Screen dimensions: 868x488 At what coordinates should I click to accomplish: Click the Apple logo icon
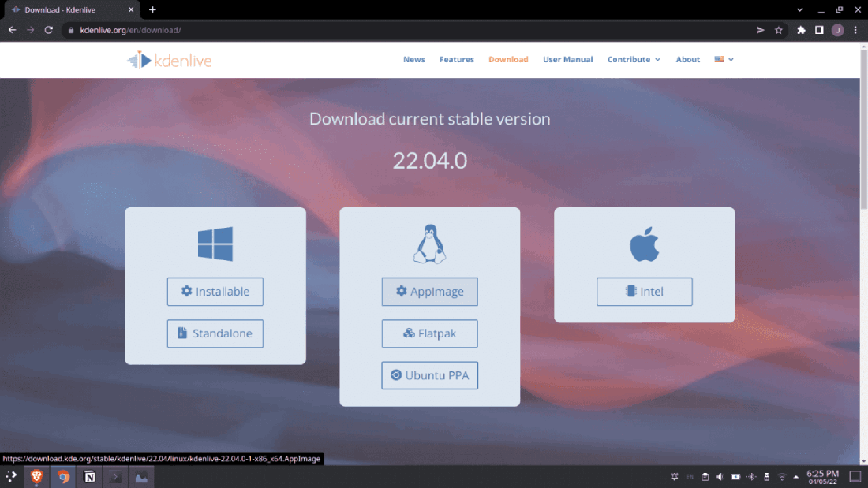pos(645,244)
